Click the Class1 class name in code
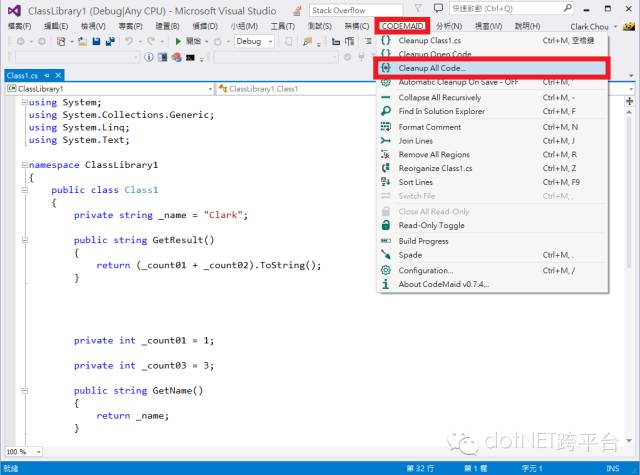 click(141, 190)
